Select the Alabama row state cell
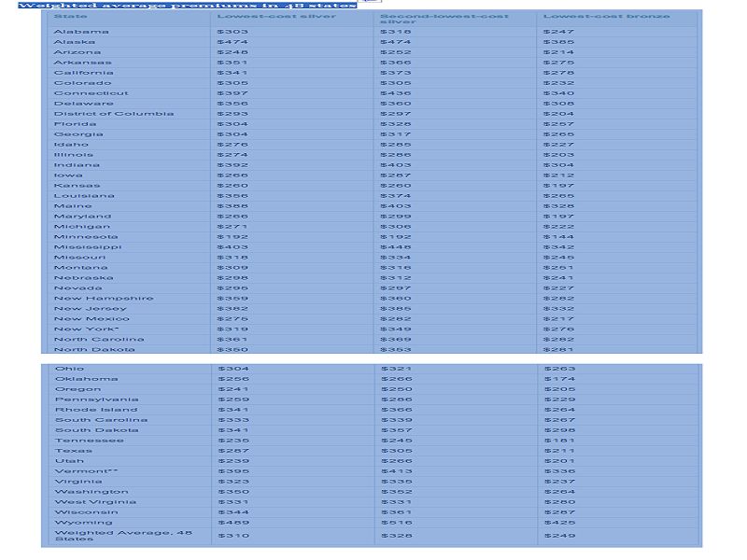747x560 pixels. pyautogui.click(x=81, y=32)
